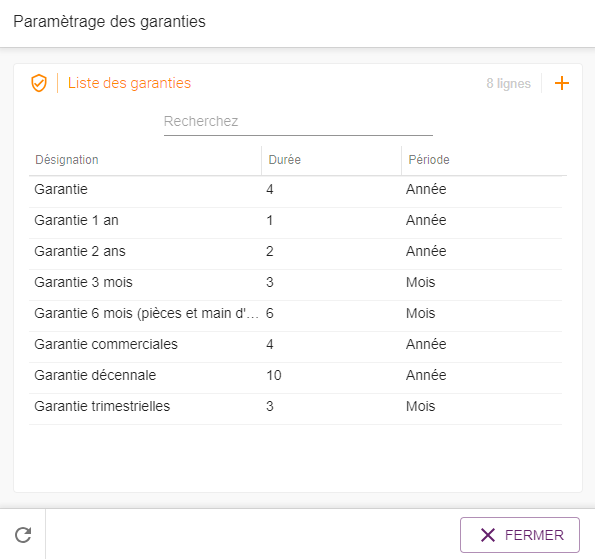Click the X icon on the FERMER button
This screenshot has width=595, height=559.
tap(488, 535)
